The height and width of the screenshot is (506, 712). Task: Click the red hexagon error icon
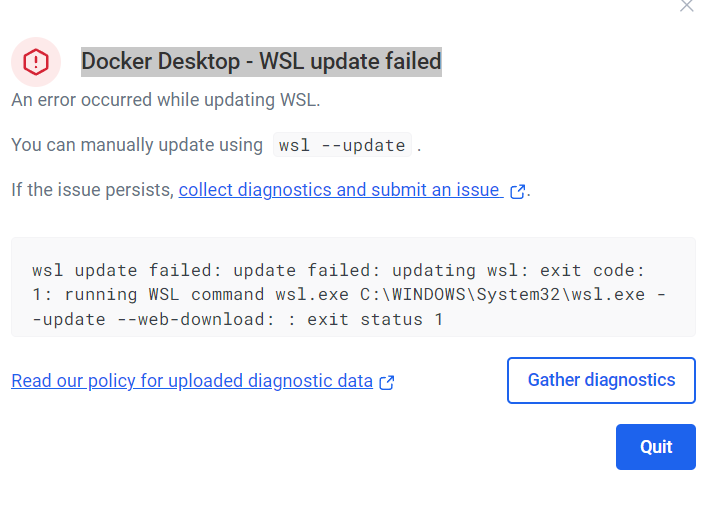click(x=36, y=62)
